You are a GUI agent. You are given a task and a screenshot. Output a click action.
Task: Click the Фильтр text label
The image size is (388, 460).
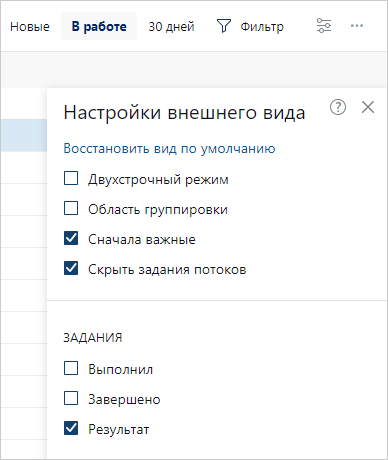coord(262,26)
